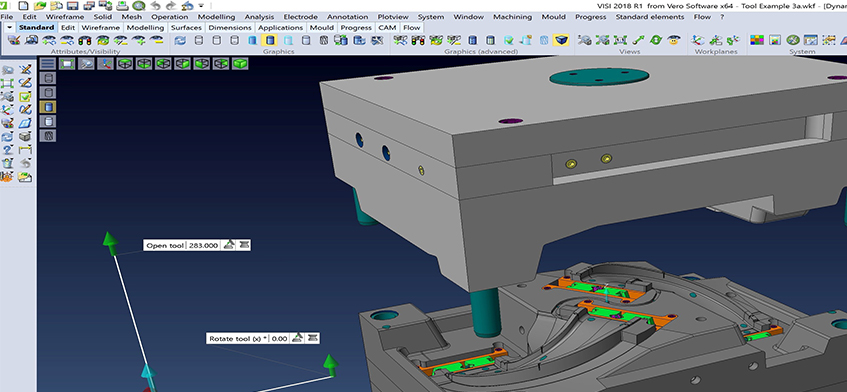Click the green arrow handle above Open tool label
The width and height of the screenshot is (847, 392).
point(111,243)
